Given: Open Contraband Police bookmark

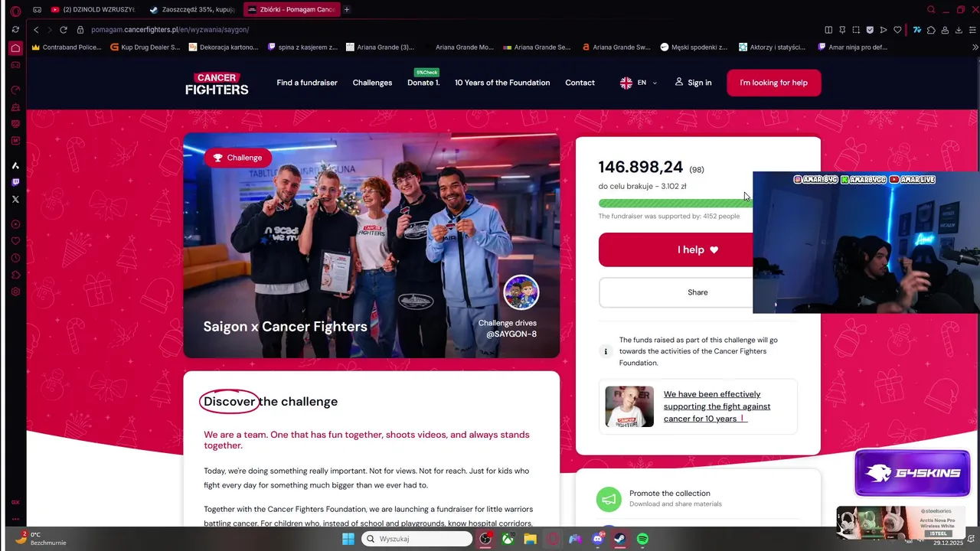Looking at the screenshot, I should 66,47.
